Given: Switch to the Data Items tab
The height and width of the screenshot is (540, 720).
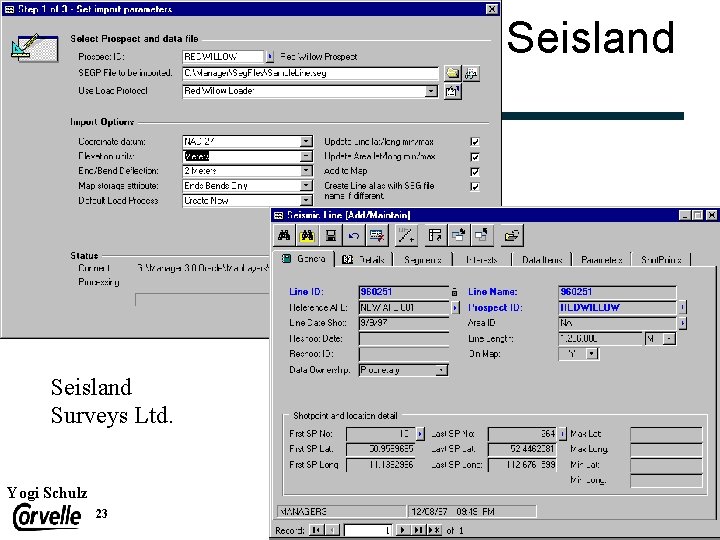Looking at the screenshot, I should point(542,260).
